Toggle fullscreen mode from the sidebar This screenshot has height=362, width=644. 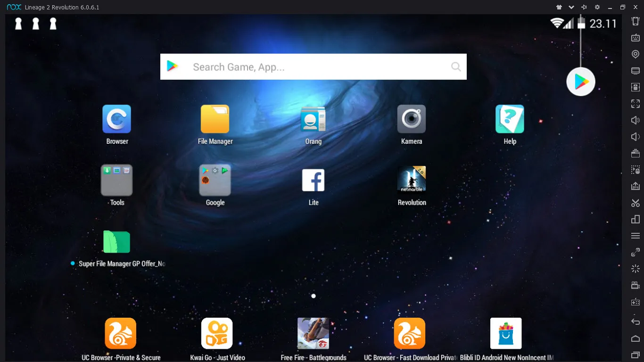(x=636, y=104)
